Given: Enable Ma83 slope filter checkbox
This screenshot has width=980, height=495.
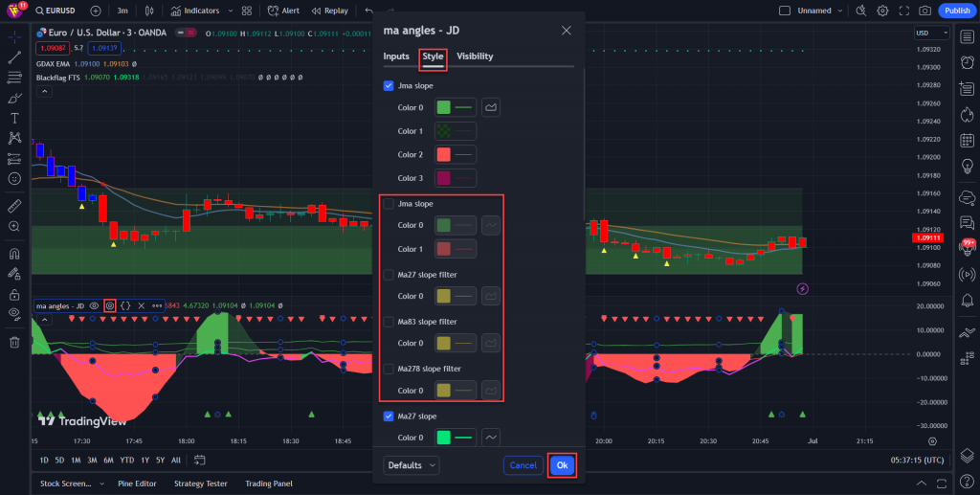Looking at the screenshot, I should pos(389,322).
